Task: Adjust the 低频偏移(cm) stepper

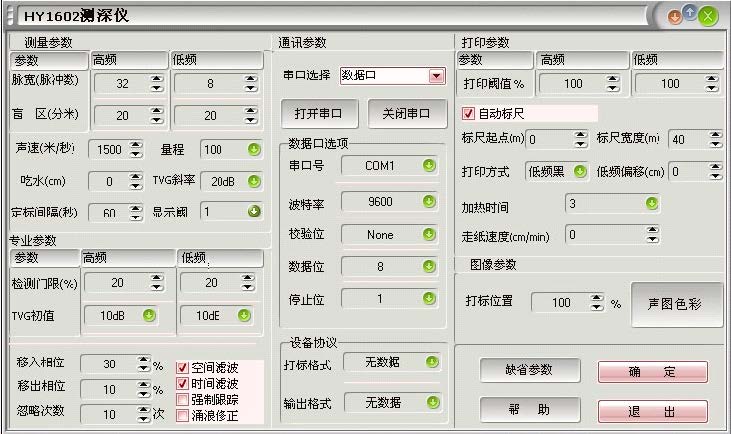Action: [715, 171]
